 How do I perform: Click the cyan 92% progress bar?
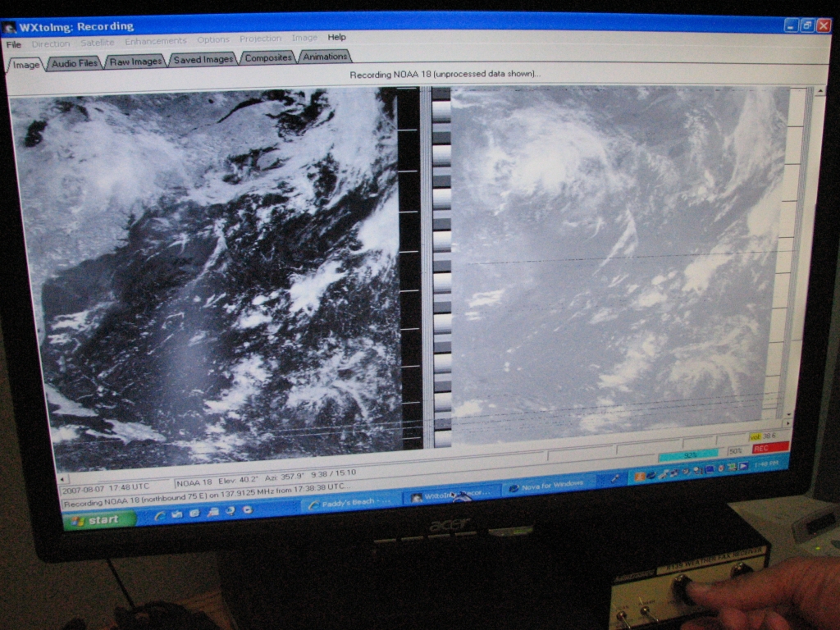pos(689,455)
